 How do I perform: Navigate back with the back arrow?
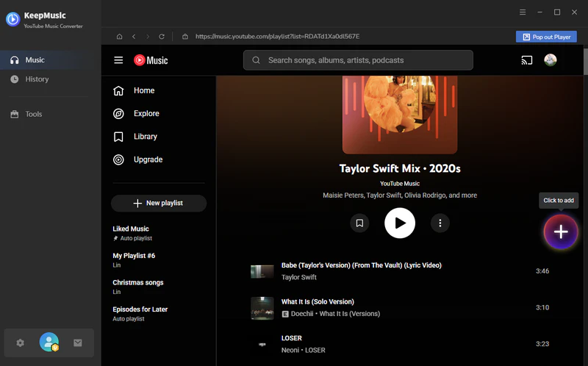point(134,36)
